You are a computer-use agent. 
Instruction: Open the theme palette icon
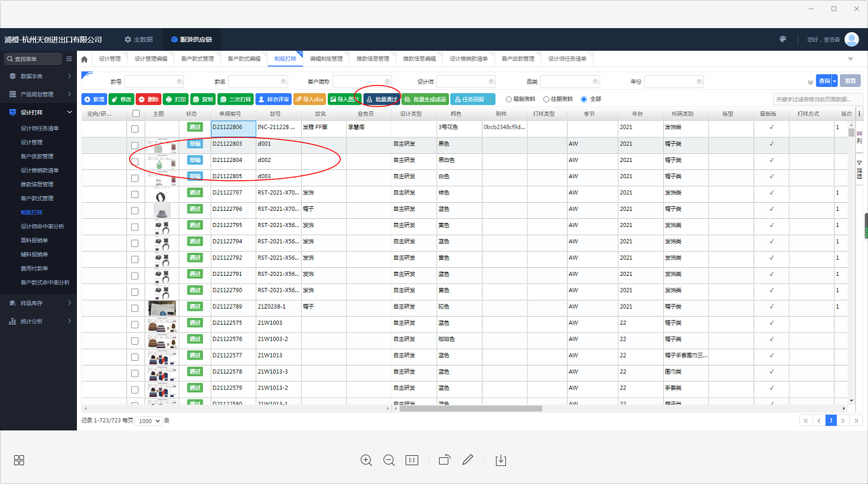pos(783,39)
